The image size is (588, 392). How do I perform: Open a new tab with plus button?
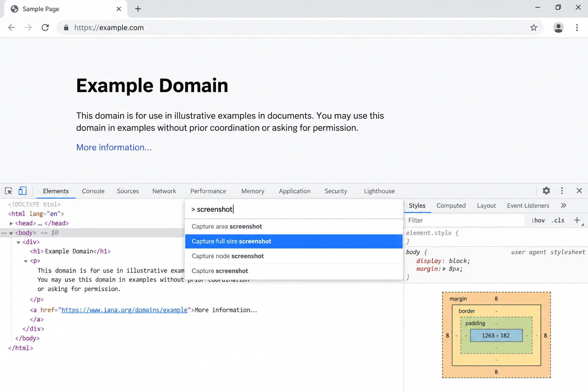pyautogui.click(x=138, y=9)
